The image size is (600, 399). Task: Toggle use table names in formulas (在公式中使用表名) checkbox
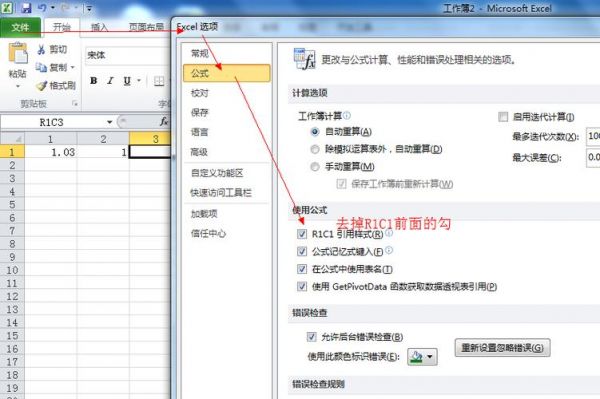(x=302, y=269)
